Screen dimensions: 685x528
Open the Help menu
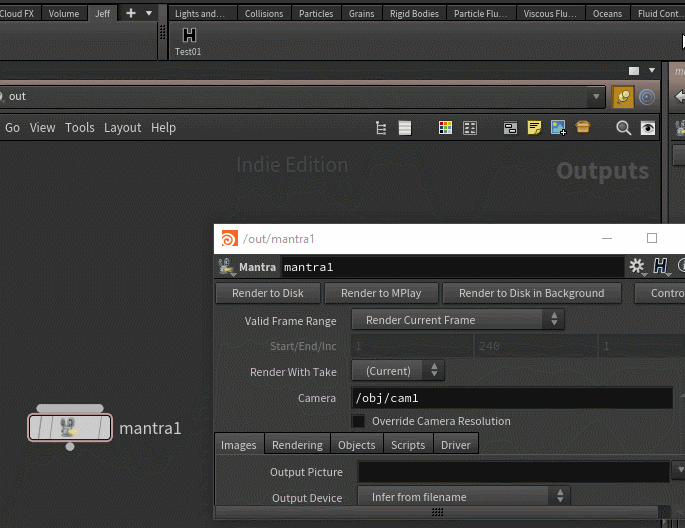pyautogui.click(x=163, y=128)
